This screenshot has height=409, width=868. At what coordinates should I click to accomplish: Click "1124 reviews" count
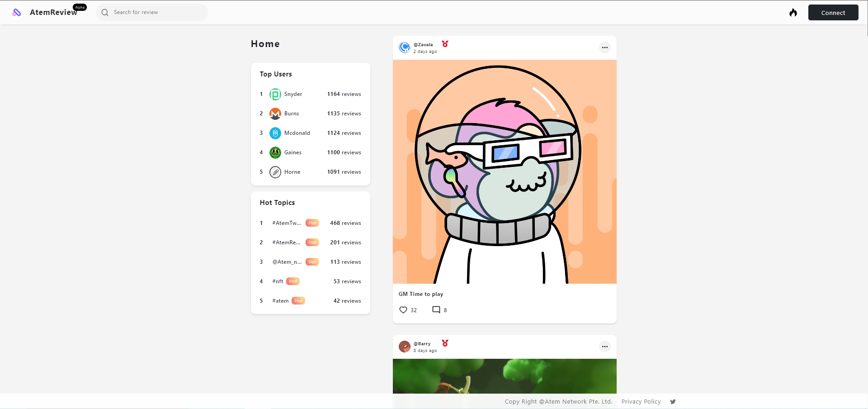[x=344, y=133]
